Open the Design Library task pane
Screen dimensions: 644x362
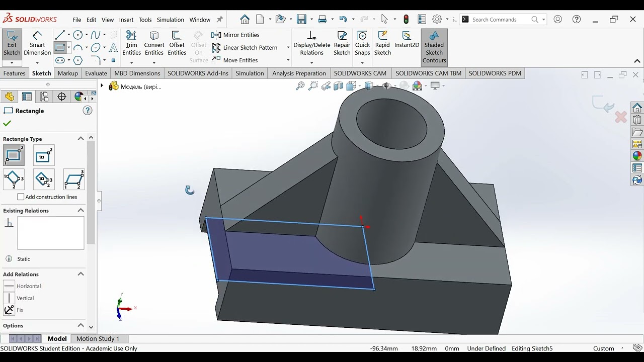637,120
